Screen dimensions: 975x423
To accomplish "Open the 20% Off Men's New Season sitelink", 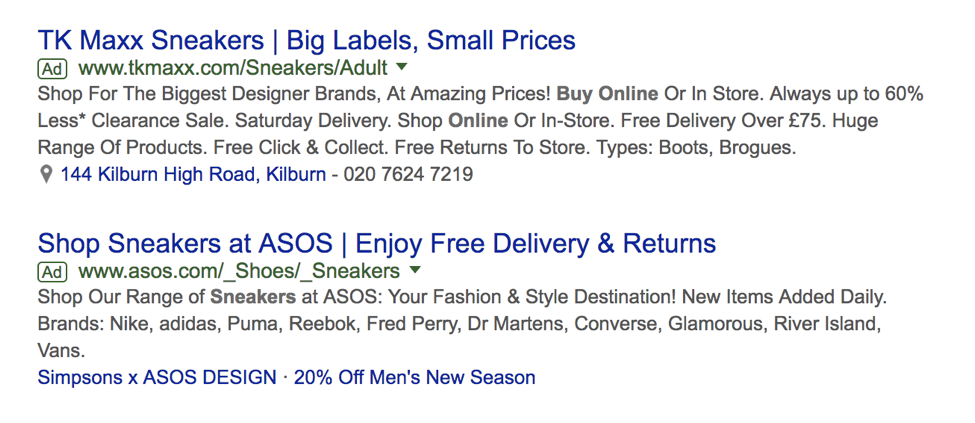I will [414, 378].
